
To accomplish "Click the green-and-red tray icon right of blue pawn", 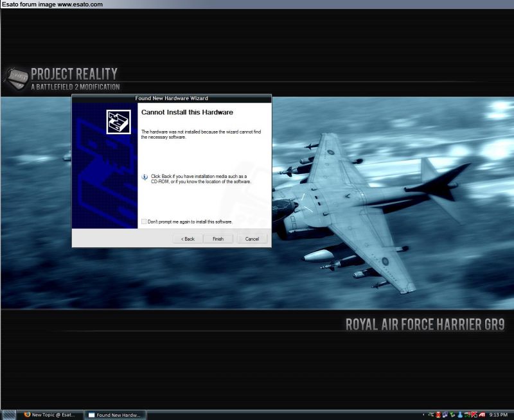I will coord(468,415).
